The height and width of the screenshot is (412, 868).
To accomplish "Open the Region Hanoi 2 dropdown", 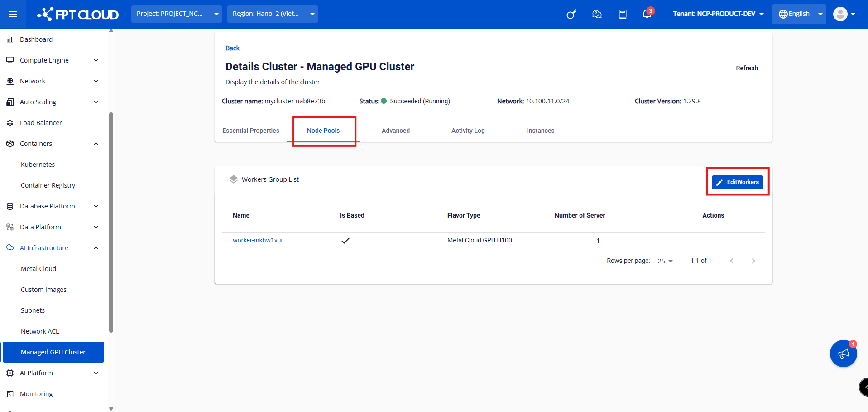I will pyautogui.click(x=272, y=14).
